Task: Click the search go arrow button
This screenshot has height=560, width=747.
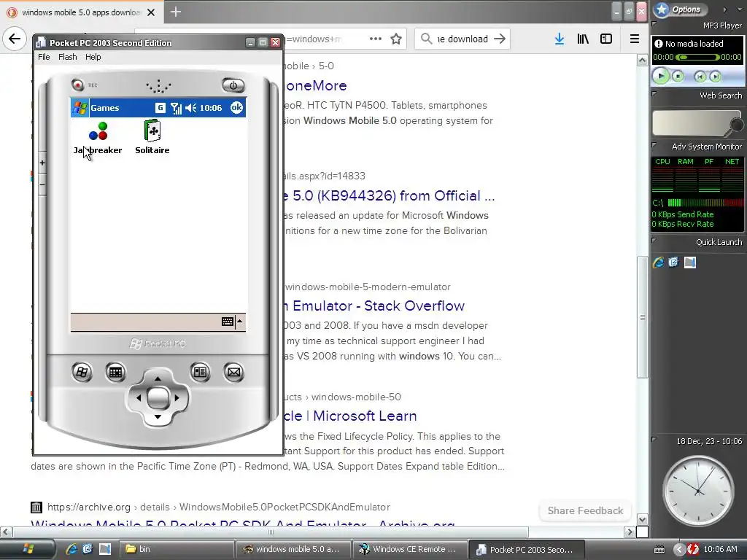Action: [499, 39]
